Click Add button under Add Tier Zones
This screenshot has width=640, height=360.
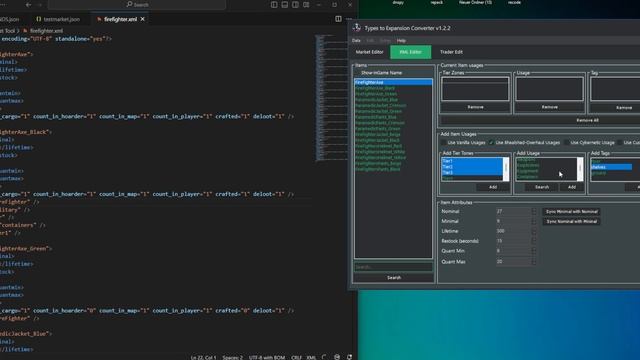493,187
